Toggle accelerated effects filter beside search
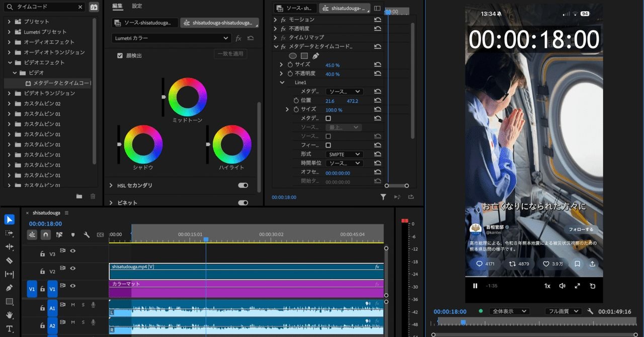This screenshot has width=644, height=337. pyautogui.click(x=94, y=7)
